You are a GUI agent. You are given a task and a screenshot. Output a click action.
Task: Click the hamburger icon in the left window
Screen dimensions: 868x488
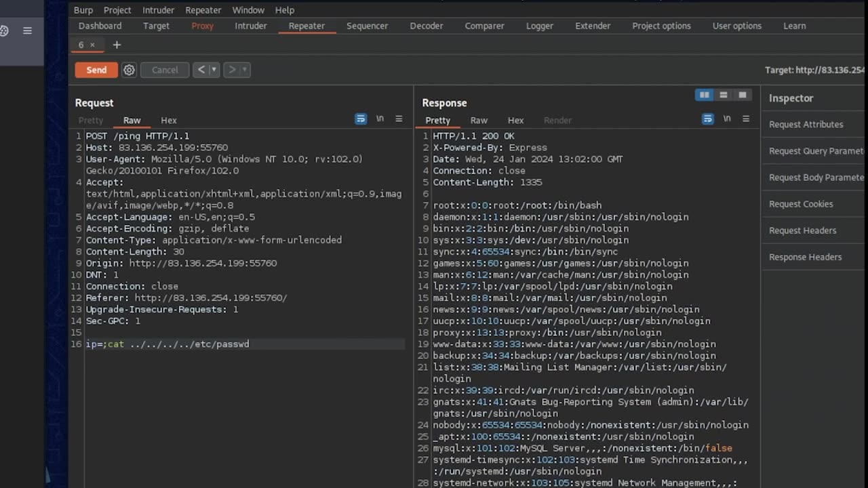[27, 30]
